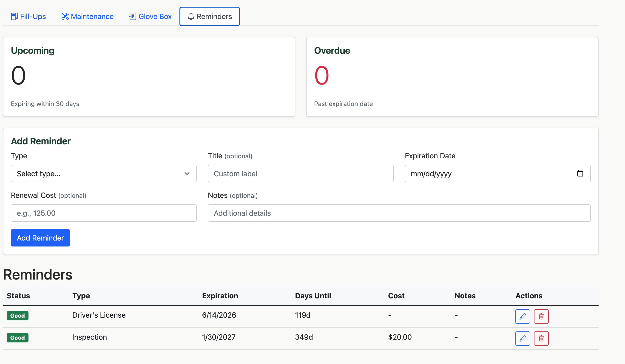This screenshot has width=625, height=364.
Task: Click the Good badge on the Driver's License row
Action: point(17,316)
